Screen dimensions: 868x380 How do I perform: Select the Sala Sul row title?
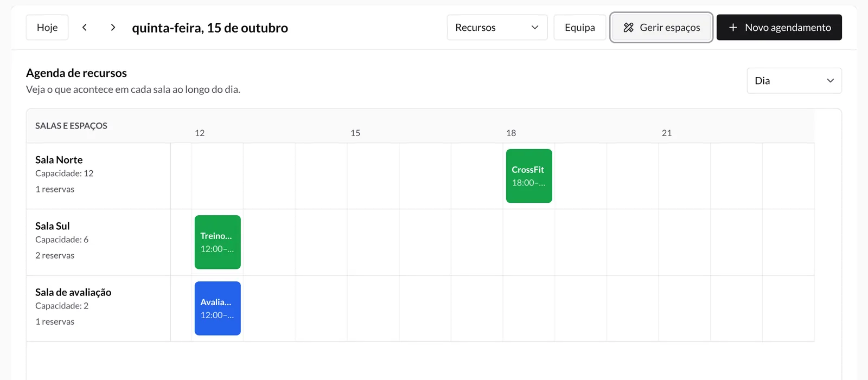coord(53,226)
